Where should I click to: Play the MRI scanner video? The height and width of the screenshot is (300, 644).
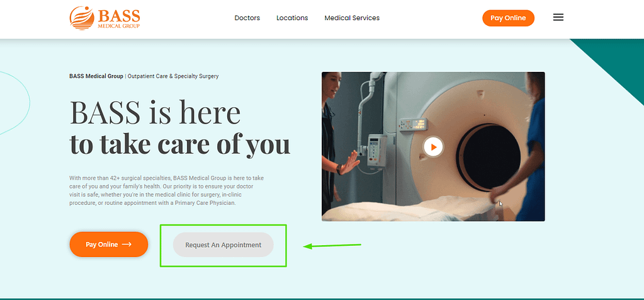pyautogui.click(x=433, y=147)
